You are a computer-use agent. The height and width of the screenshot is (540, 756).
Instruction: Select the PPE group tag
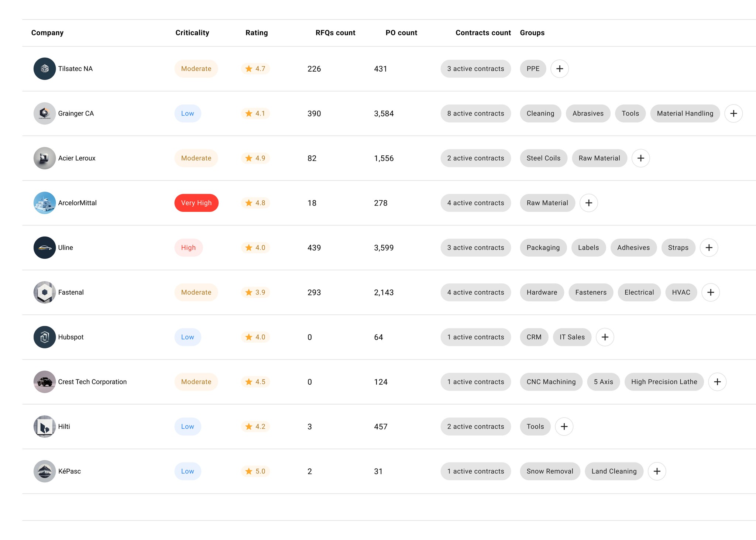pyautogui.click(x=533, y=69)
